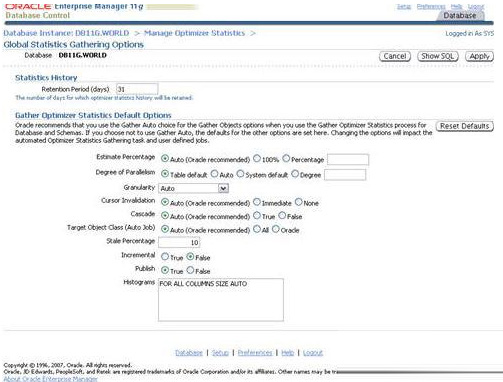Open Preferences link in top header

(431, 6)
